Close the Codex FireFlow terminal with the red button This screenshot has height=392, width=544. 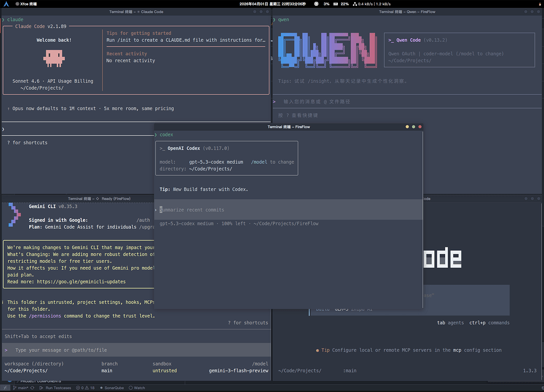pyautogui.click(x=420, y=126)
